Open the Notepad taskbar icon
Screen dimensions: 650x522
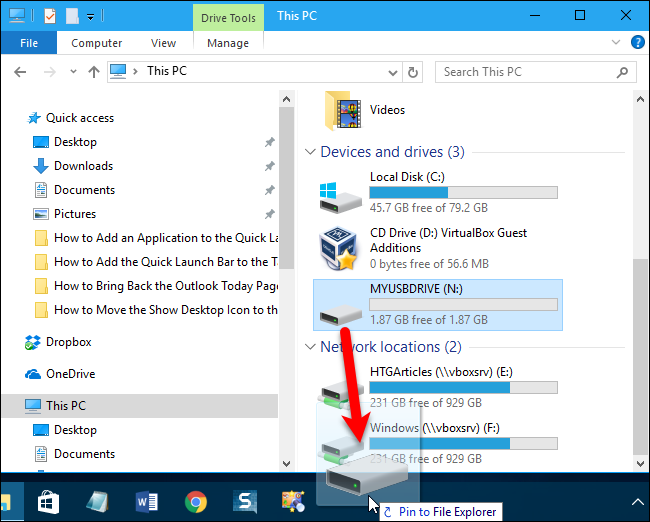point(98,502)
